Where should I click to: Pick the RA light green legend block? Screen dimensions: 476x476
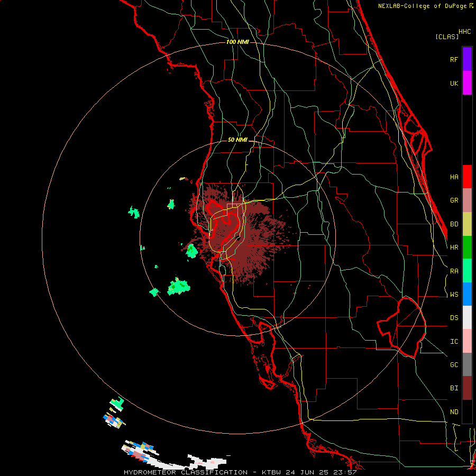pos(467,271)
